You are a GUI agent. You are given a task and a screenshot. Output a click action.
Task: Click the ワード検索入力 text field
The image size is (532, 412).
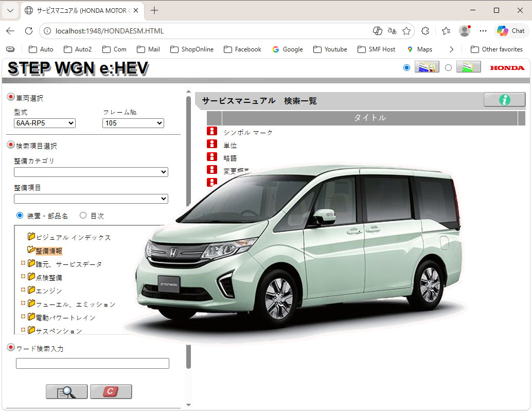92,363
